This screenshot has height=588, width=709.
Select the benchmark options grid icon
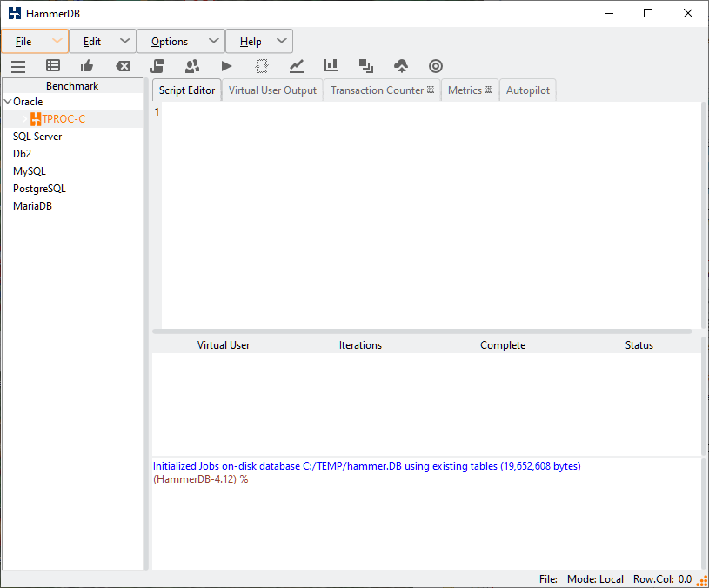tap(53, 66)
